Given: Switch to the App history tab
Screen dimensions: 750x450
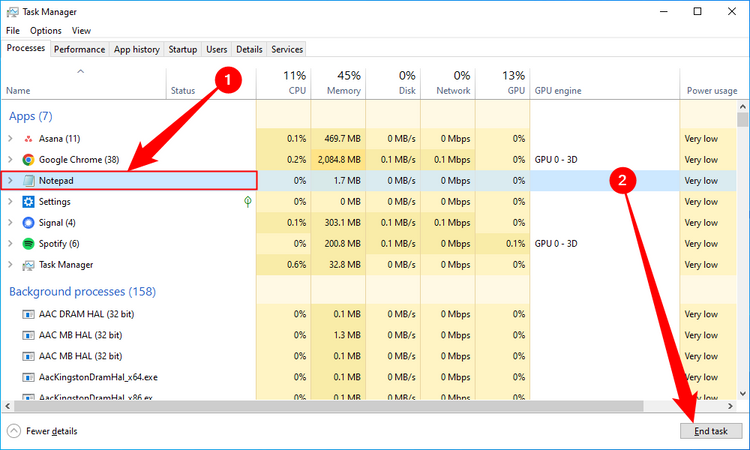Looking at the screenshot, I should 137,49.
